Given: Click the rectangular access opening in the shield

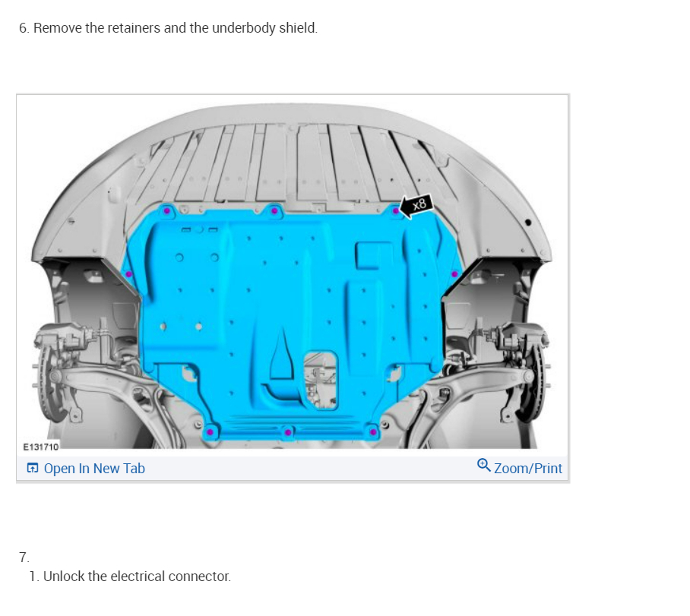Looking at the screenshot, I should pyautogui.click(x=321, y=381).
